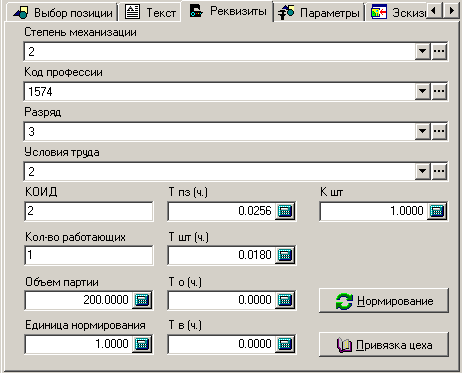
Task: Open calculator for Т пз (ч.) field
Action: tap(285, 211)
